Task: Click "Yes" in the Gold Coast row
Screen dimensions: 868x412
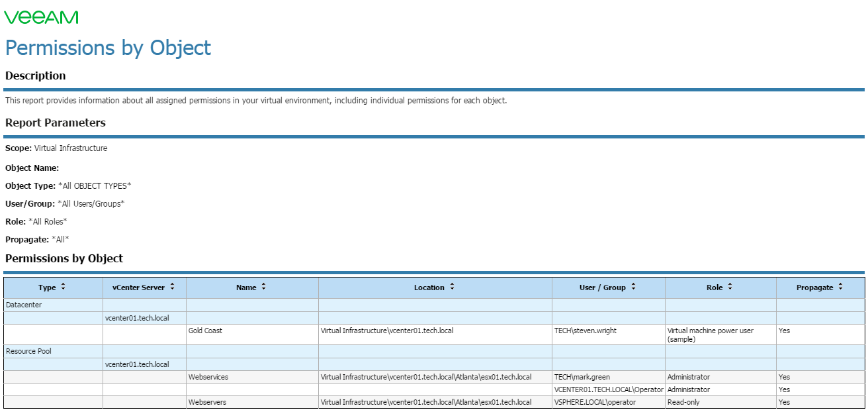Action: (784, 331)
